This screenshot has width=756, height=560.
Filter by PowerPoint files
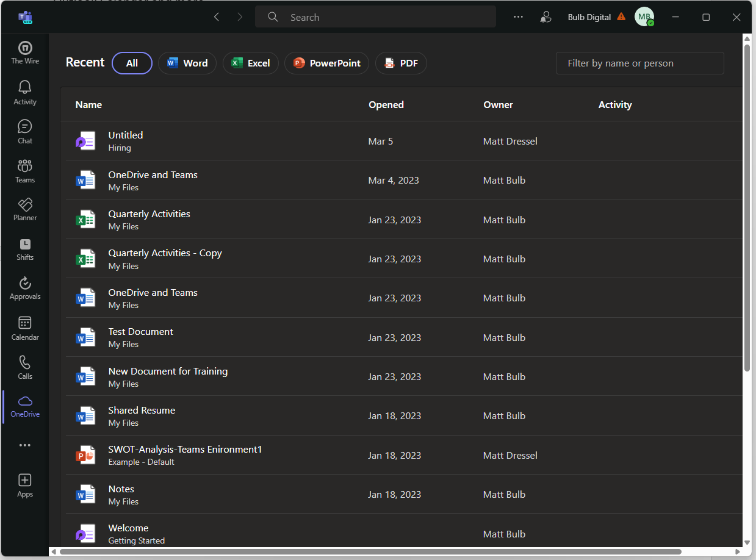click(326, 63)
